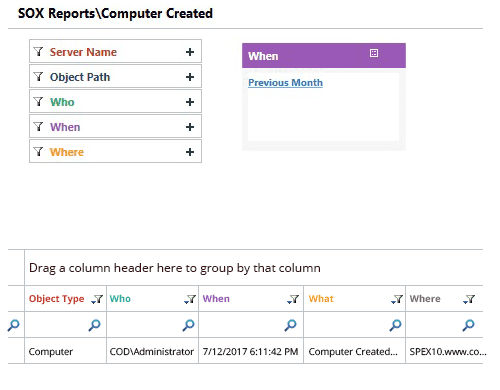The height and width of the screenshot is (390, 500).
Task: Click the funnel icon beside Where filter
Action: click(39, 152)
